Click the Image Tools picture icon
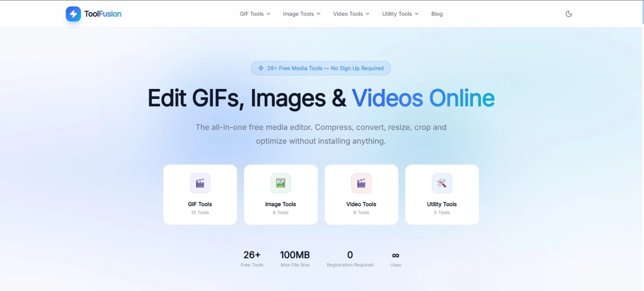Screen dimensions: 644x291 pos(281,183)
